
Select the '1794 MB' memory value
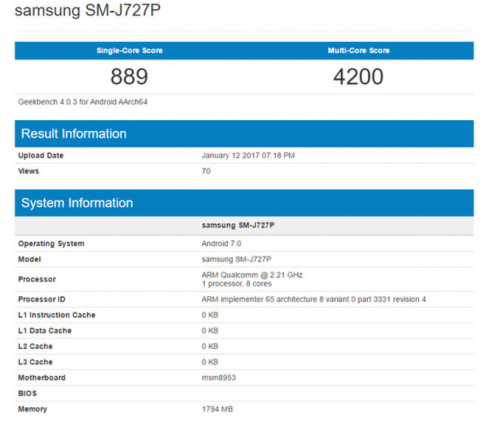tap(217, 409)
